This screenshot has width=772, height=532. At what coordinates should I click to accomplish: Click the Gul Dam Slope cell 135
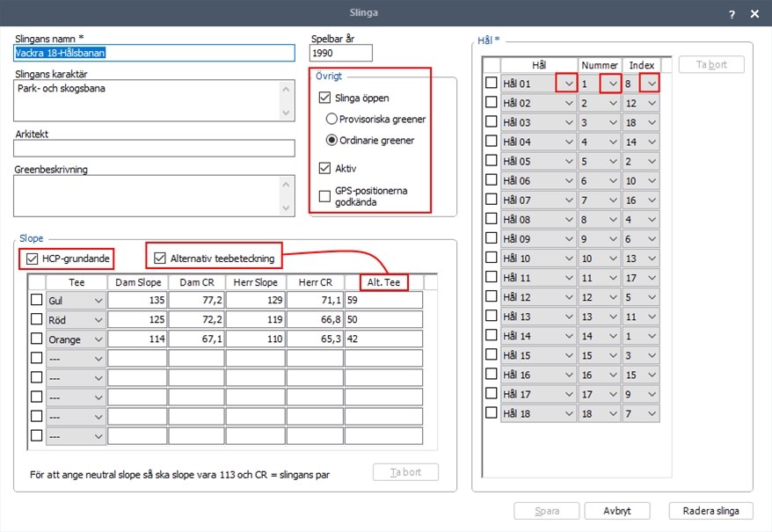137,300
